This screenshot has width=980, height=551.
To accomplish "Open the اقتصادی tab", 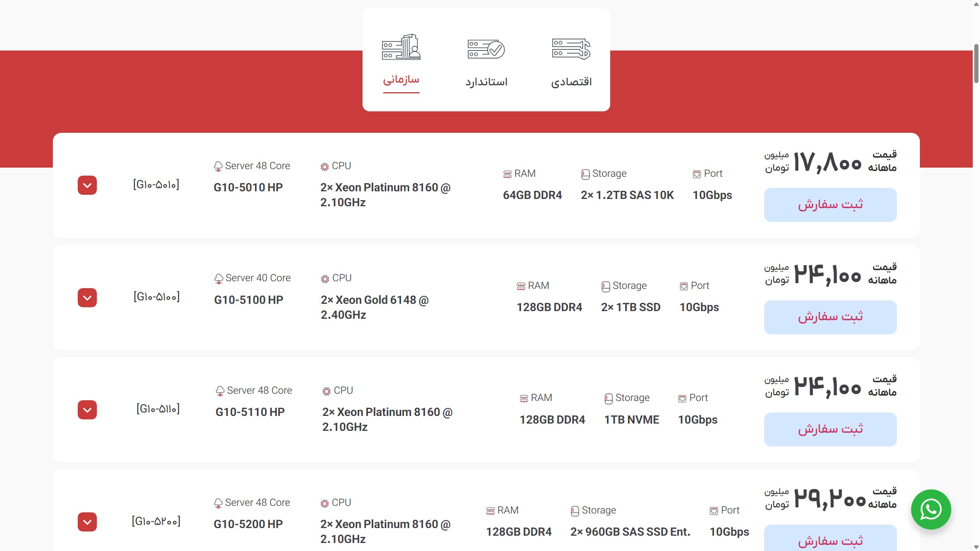I will pyautogui.click(x=571, y=82).
